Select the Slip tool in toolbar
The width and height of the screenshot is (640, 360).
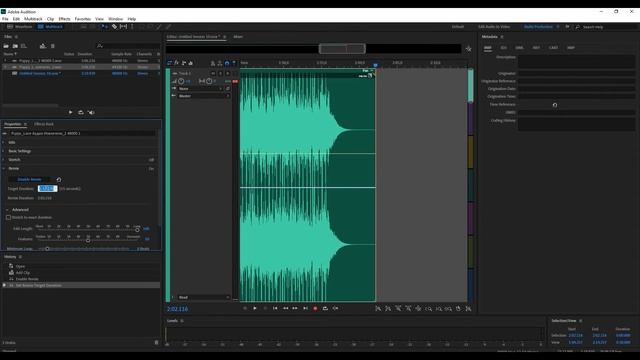pyautogui.click(x=123, y=27)
